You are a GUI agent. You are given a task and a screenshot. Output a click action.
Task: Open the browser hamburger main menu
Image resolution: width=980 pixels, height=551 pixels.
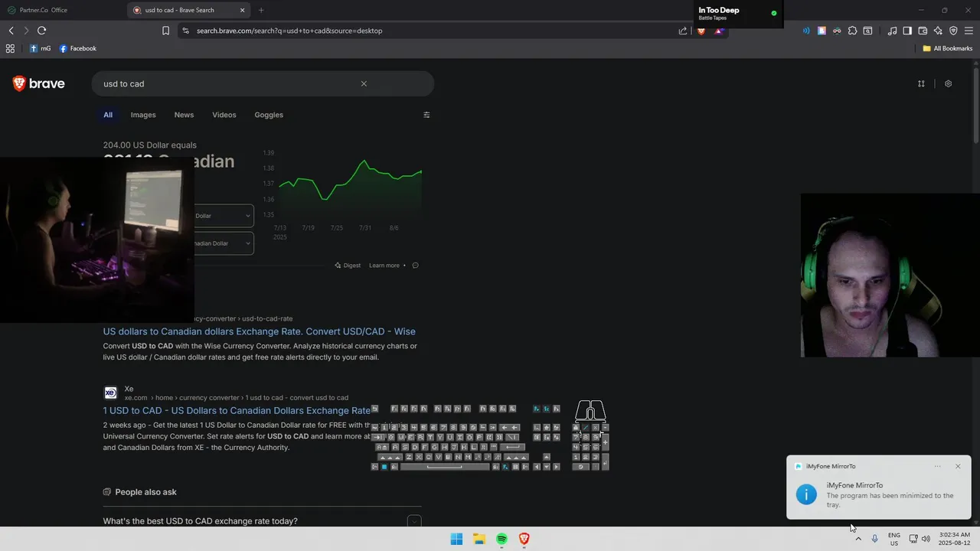[969, 31]
